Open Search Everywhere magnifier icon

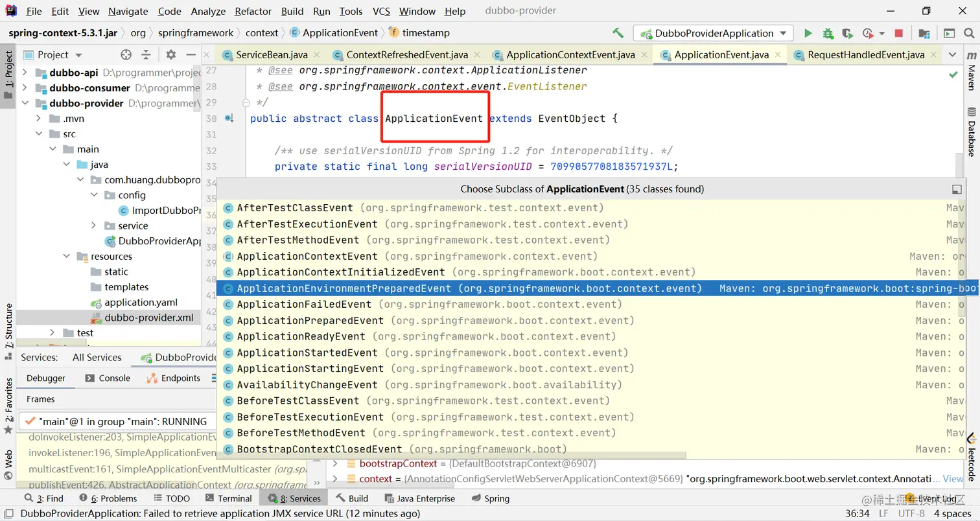[x=968, y=33]
